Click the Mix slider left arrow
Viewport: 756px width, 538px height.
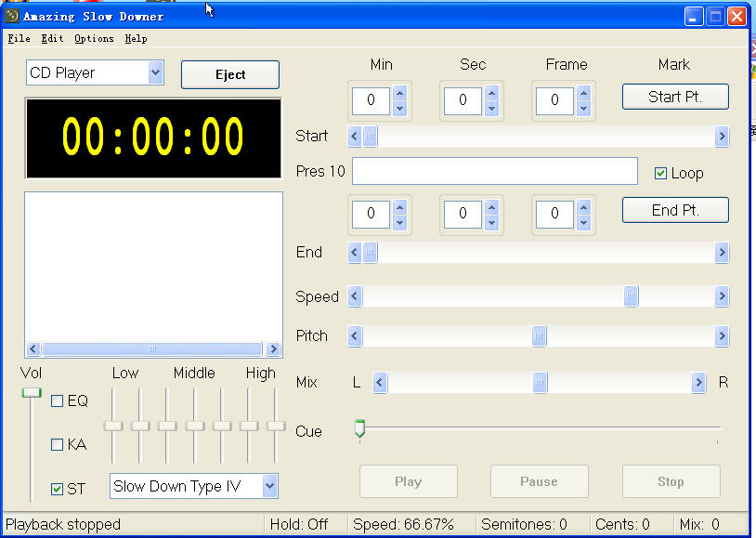pos(379,383)
